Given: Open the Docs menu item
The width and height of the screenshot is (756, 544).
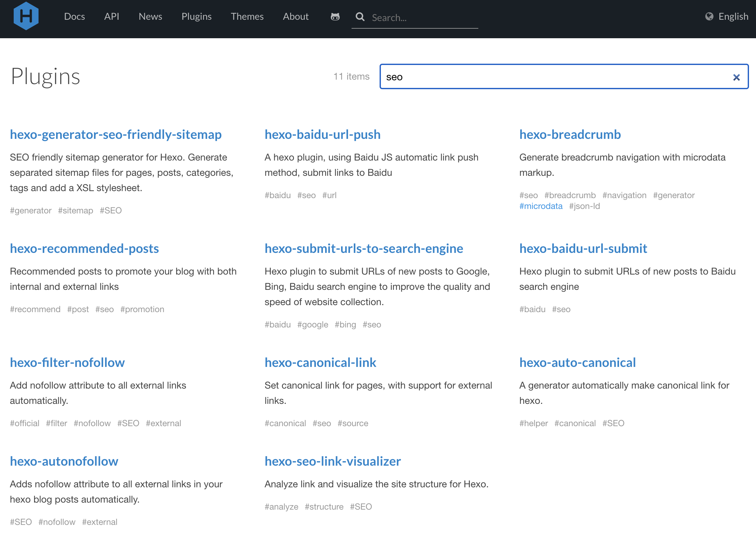Looking at the screenshot, I should click(74, 16).
